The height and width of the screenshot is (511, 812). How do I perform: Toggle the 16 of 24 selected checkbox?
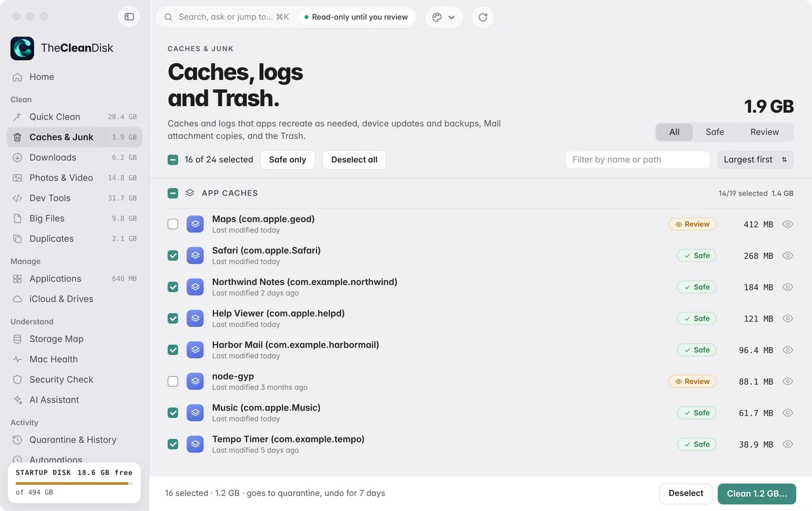click(x=173, y=160)
